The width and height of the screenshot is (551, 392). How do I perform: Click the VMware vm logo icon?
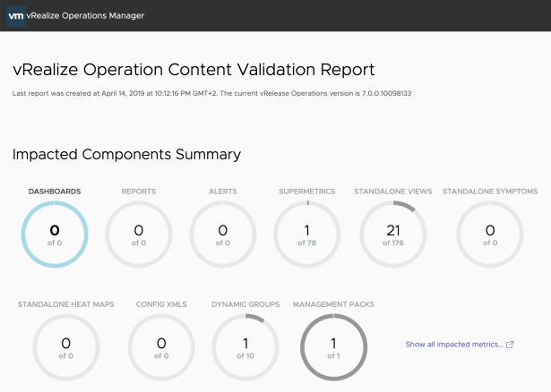click(16, 16)
